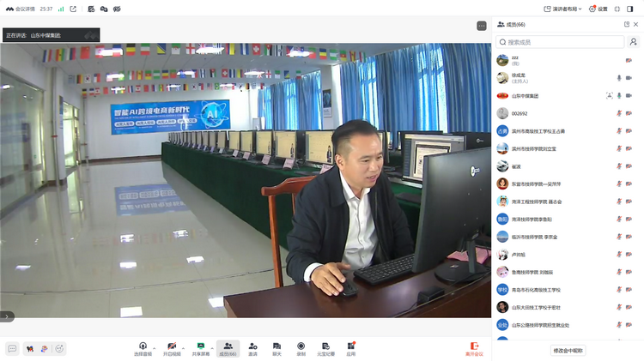Click the 修改会中昵称 button
This screenshot has width=644, height=361.
[x=568, y=351]
